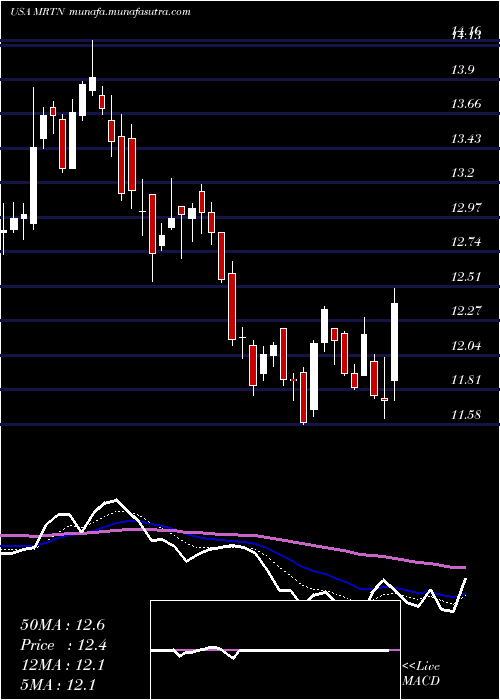Screen dimensions: 500x700
Task: Select the 11.58 price axis label
Action: (x=468, y=415)
